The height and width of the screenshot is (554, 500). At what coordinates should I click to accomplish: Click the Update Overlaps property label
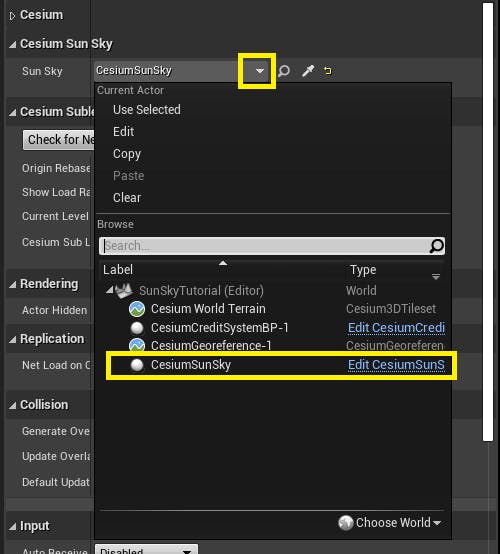pyautogui.click(x=56, y=456)
